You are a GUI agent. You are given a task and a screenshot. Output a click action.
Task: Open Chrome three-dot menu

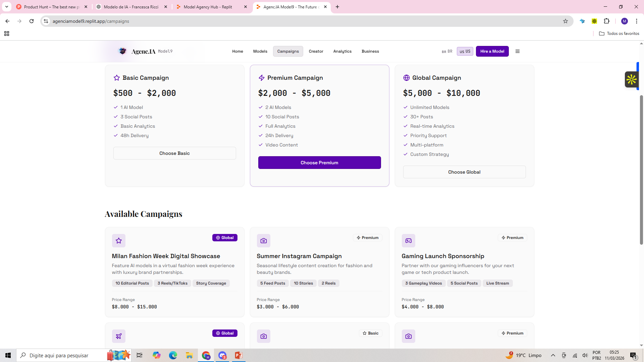coord(636,21)
